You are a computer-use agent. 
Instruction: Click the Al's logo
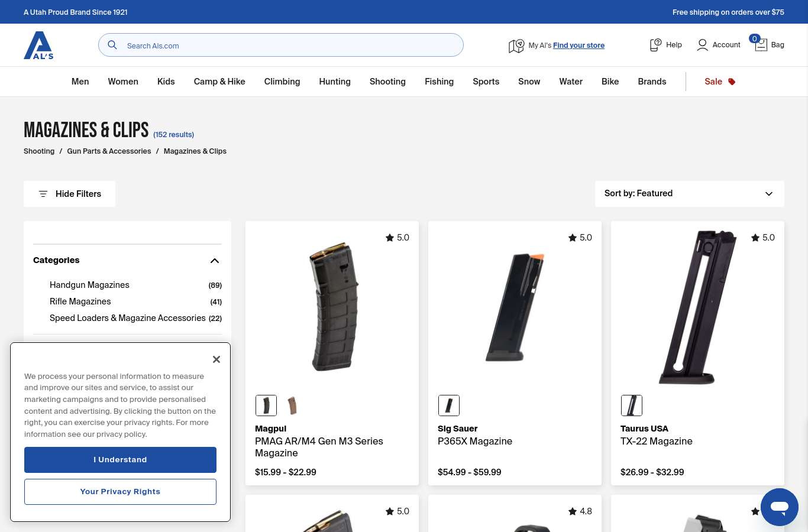click(38, 45)
